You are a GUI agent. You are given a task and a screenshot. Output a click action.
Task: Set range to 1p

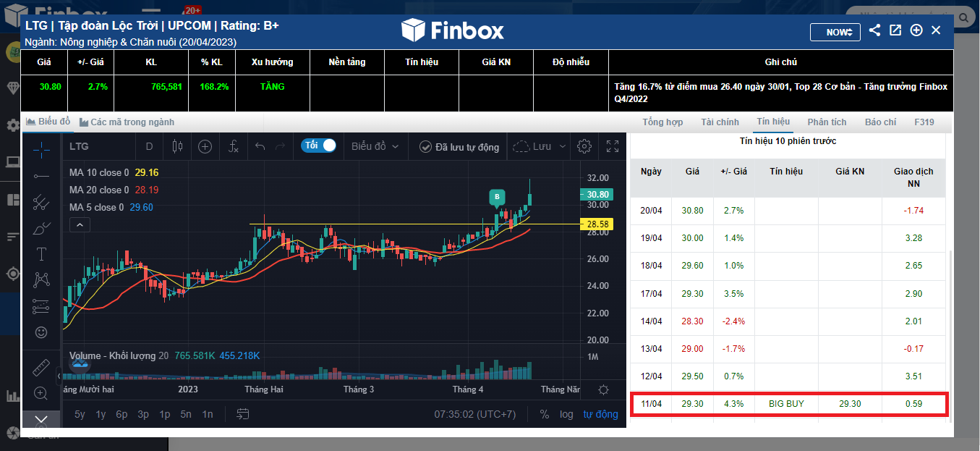pos(165,414)
